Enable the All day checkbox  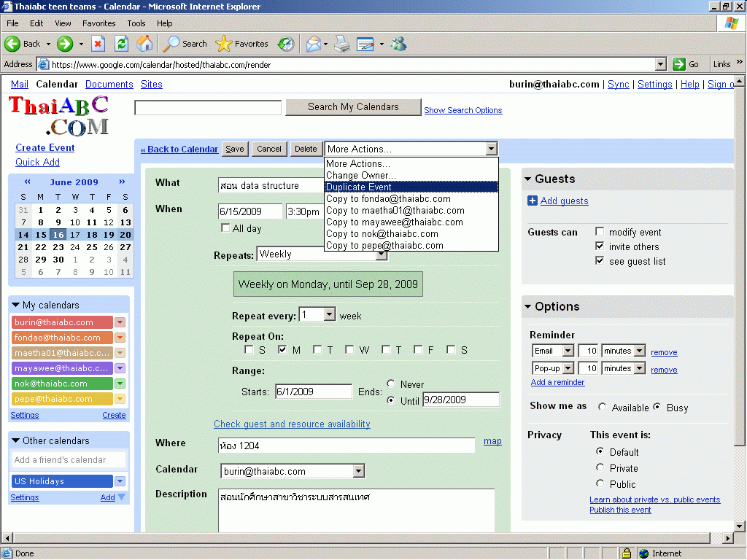pyautogui.click(x=225, y=228)
